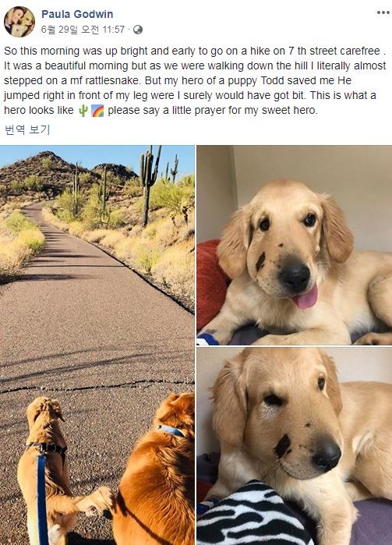
Task: Click the puppy's black nose in top photo
Action: (295, 276)
